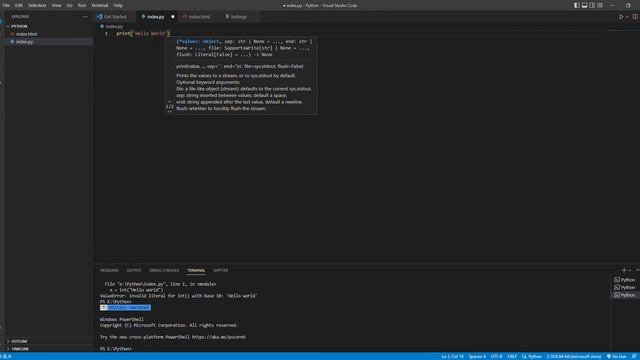Viewport: 640px width, 360px height.
Task: Open the Help menu
Action: coord(118,5)
